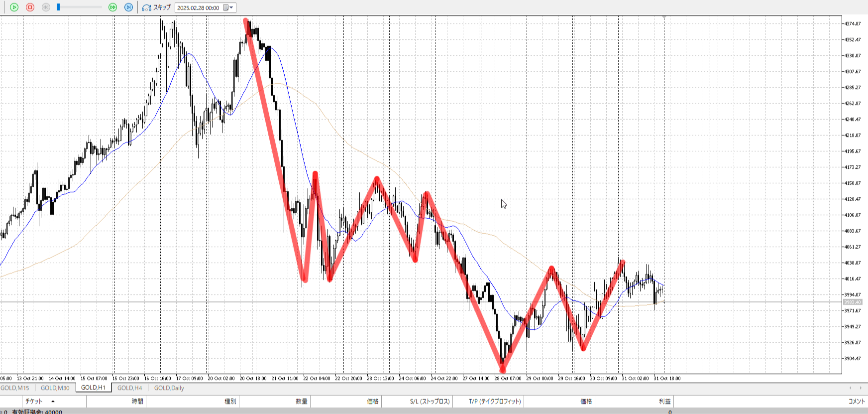The image size is (868, 414).
Task: Click the red stop button
Action: [x=30, y=7]
